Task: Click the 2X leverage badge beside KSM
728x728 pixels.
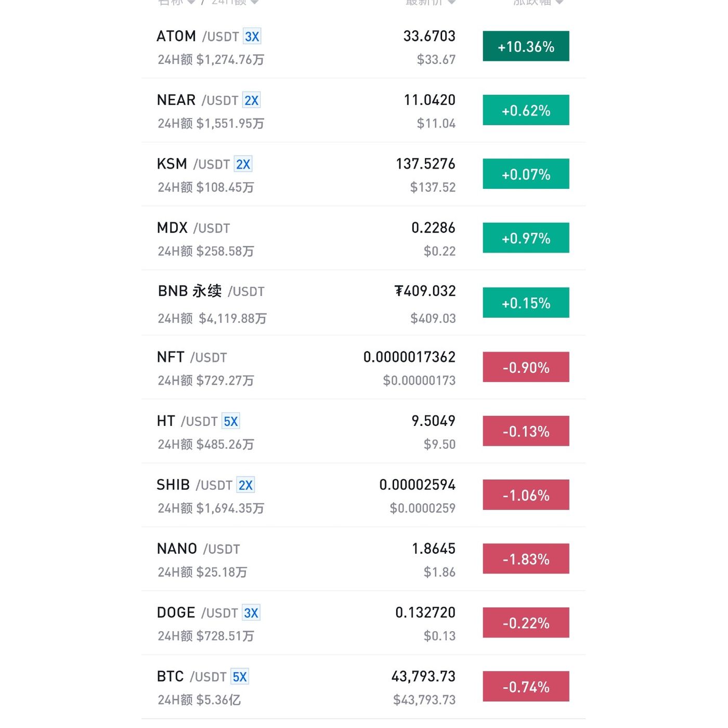Action: pos(243,164)
